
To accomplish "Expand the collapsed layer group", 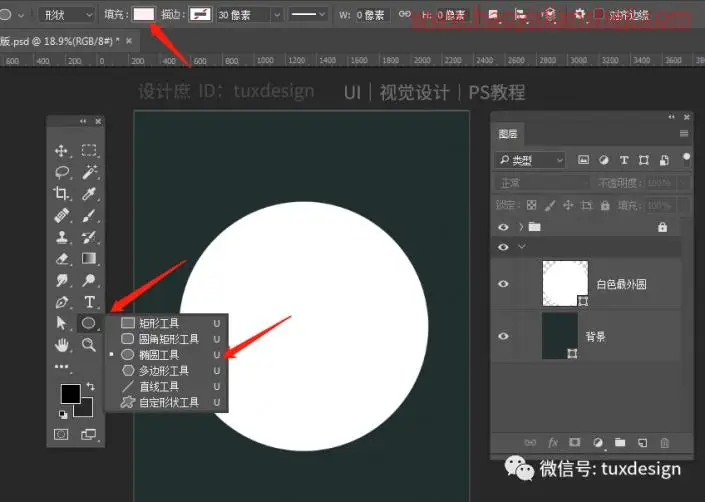I will click(x=522, y=227).
